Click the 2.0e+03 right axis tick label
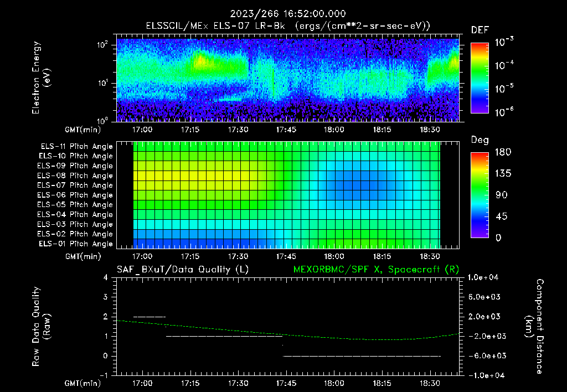Screen dimensions: 567x392 click(485, 316)
